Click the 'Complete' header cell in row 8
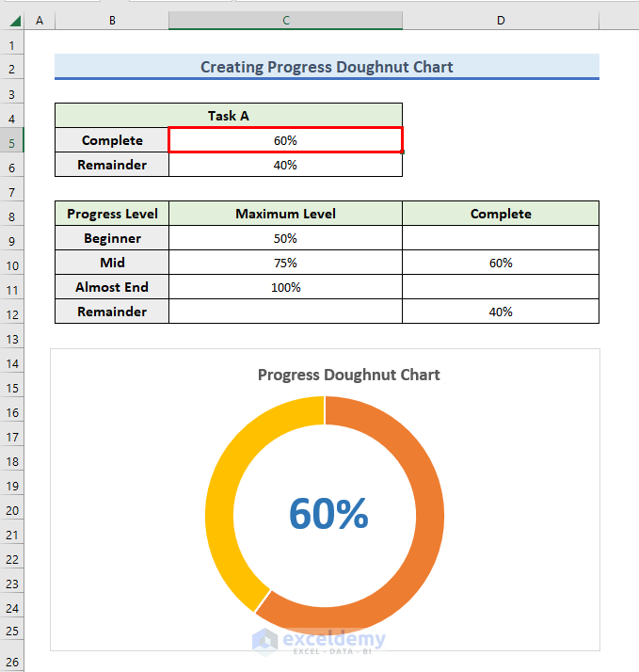Viewport: 639px width, 672px height. pyautogui.click(x=501, y=214)
